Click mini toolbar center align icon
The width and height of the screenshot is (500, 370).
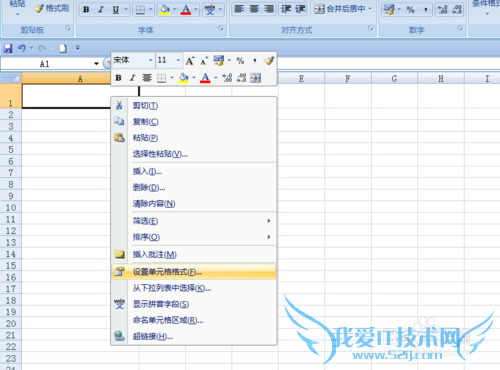click(147, 78)
